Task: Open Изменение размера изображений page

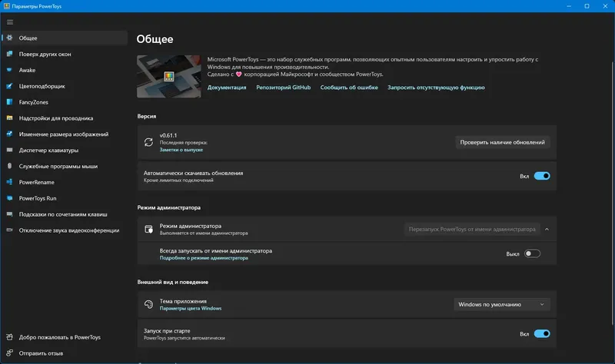Action: tap(65, 134)
